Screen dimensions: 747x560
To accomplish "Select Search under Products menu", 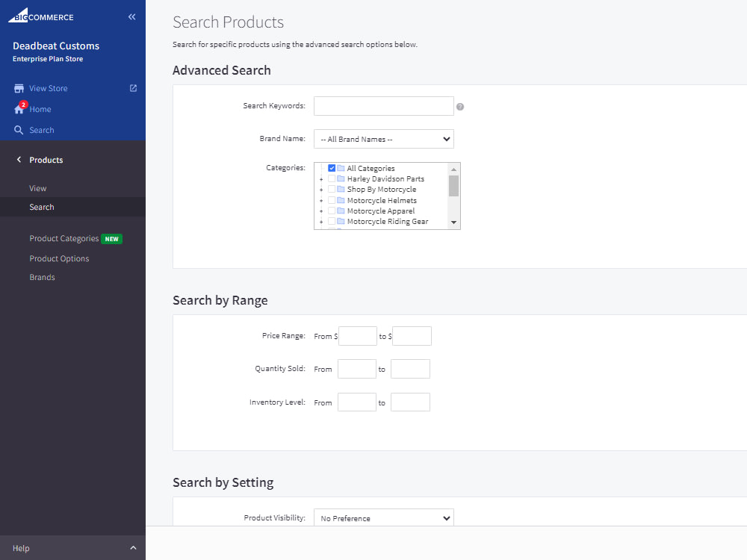I will point(41,207).
